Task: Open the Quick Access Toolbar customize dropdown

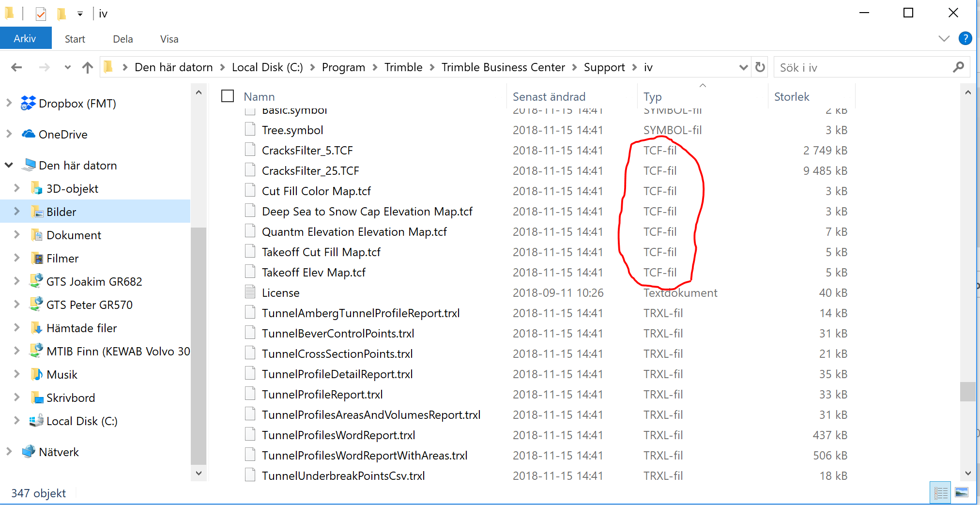Action: pos(80,14)
